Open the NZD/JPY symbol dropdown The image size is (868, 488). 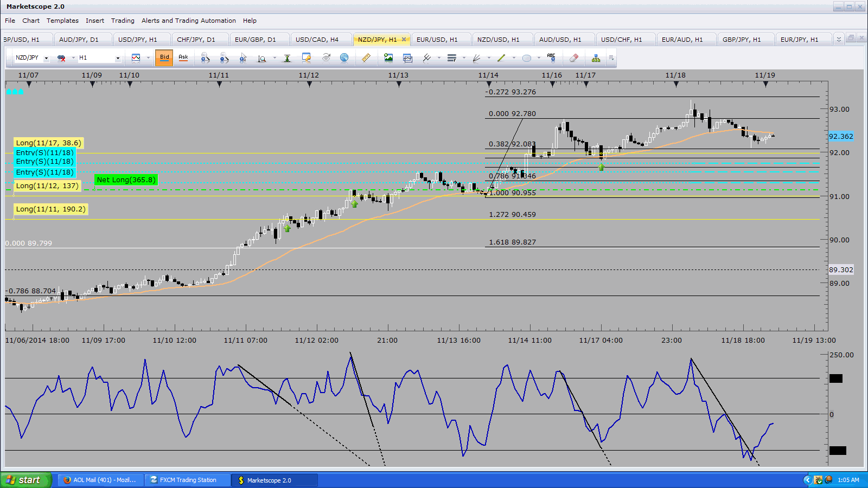tap(46, 58)
